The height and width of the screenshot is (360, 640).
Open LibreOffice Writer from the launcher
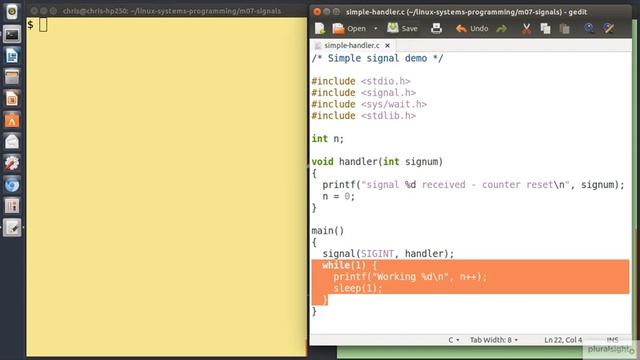click(x=12, y=56)
